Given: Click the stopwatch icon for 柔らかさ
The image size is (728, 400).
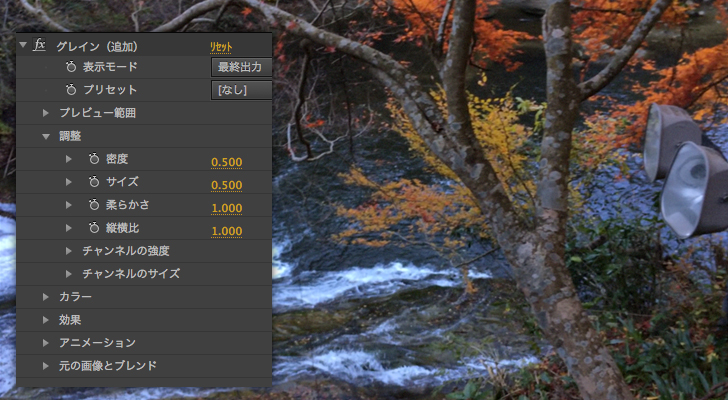Looking at the screenshot, I should coord(93,205).
